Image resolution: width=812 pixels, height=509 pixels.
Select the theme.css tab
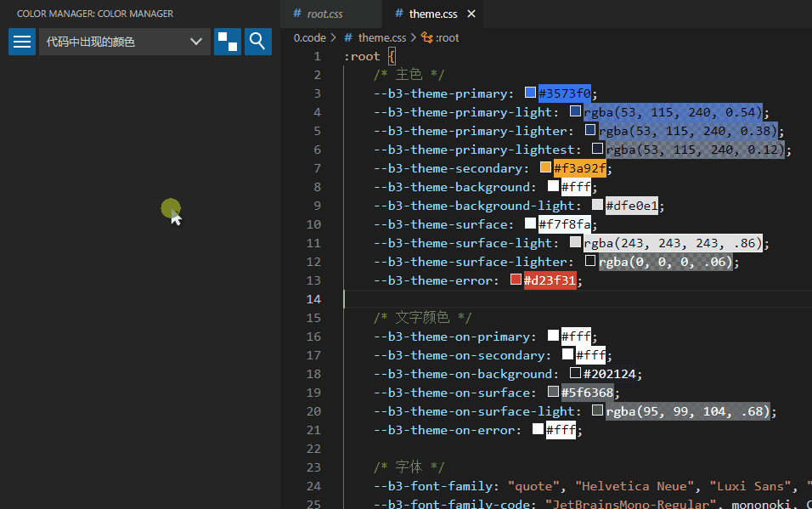433,14
